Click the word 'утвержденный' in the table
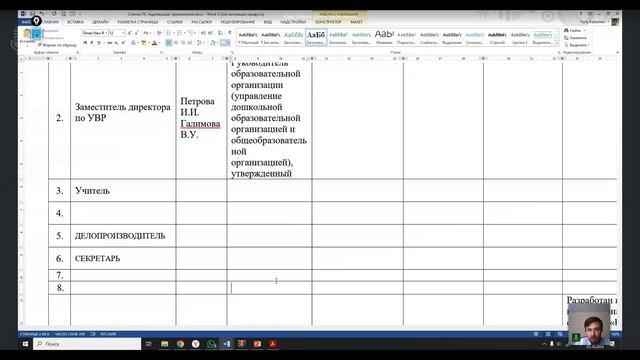Screen dimensions: 640x360 tap(261, 173)
